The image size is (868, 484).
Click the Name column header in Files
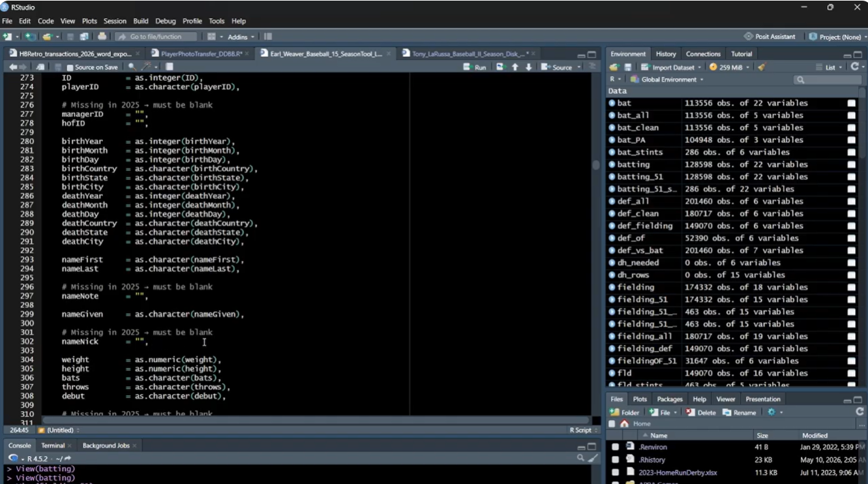click(659, 435)
